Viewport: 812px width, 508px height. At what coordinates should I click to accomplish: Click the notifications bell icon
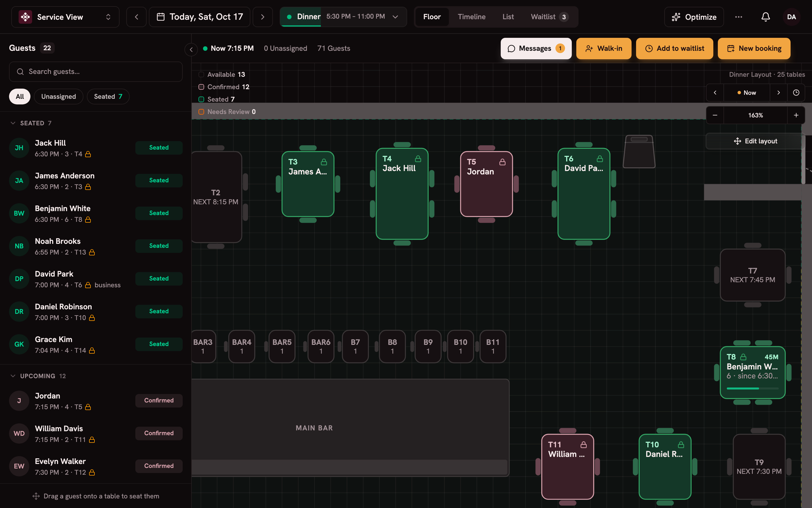765,17
